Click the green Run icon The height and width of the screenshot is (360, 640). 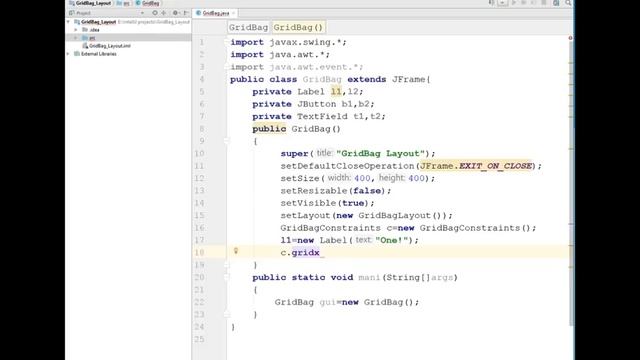tap(514, 3)
